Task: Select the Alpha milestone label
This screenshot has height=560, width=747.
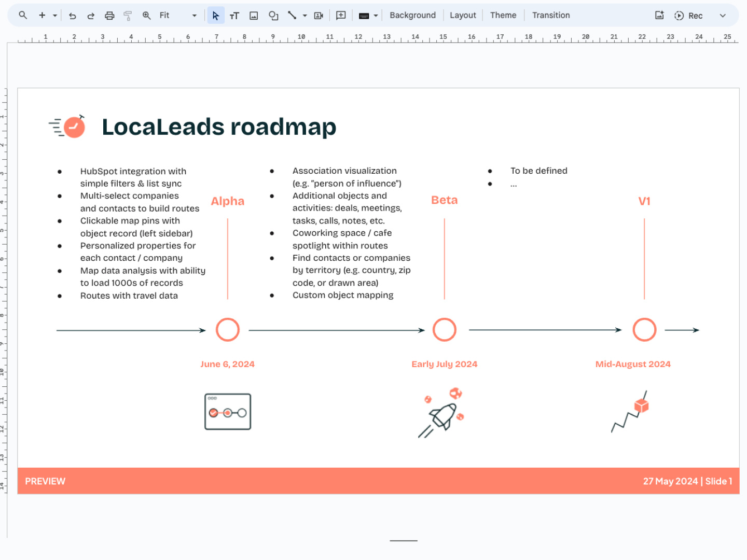Action: [x=227, y=201]
